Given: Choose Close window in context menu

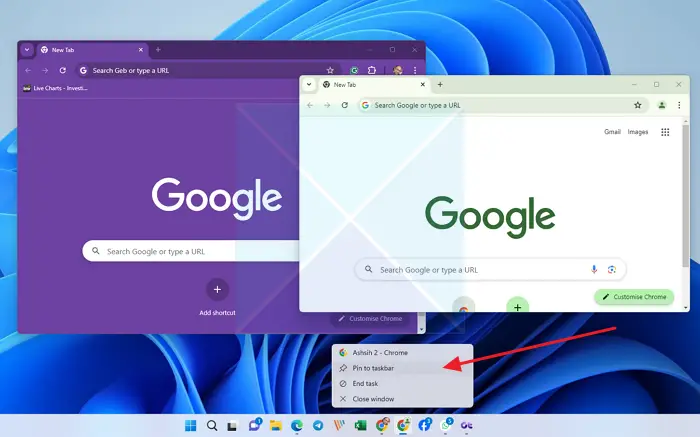Looking at the screenshot, I should click(x=402, y=399).
